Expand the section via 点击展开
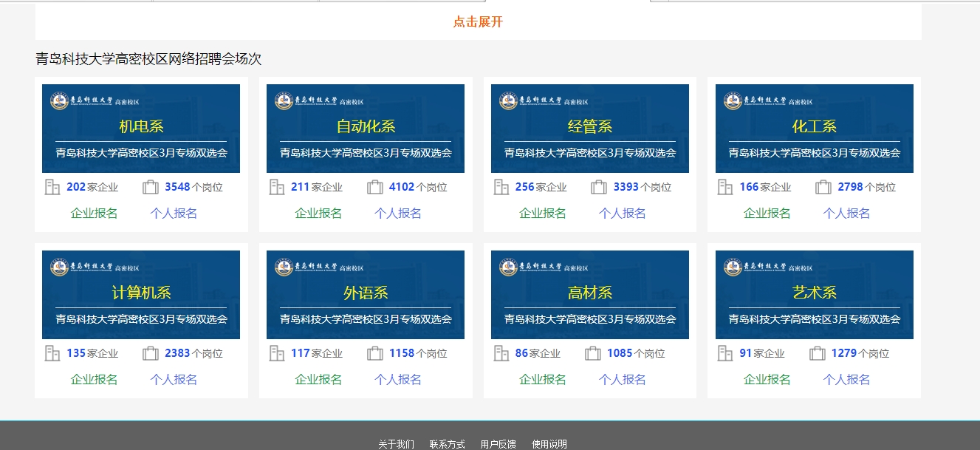Image resolution: width=980 pixels, height=450 pixels. pos(478,22)
